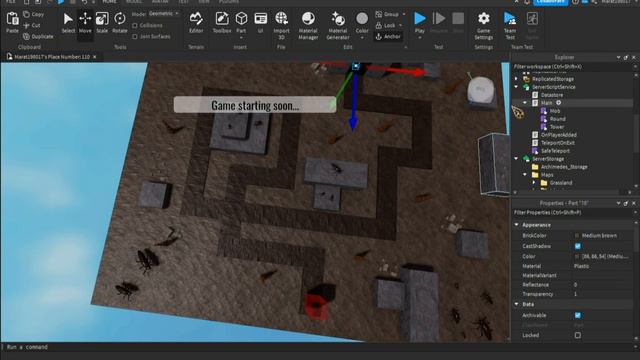
Task: Toggle the CastShadow checkbox
Action: [578, 246]
